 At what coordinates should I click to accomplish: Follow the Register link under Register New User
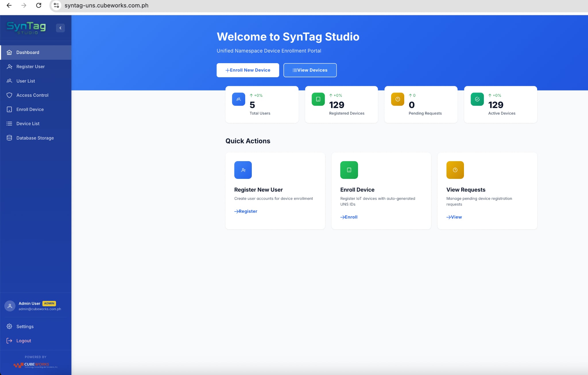click(246, 211)
